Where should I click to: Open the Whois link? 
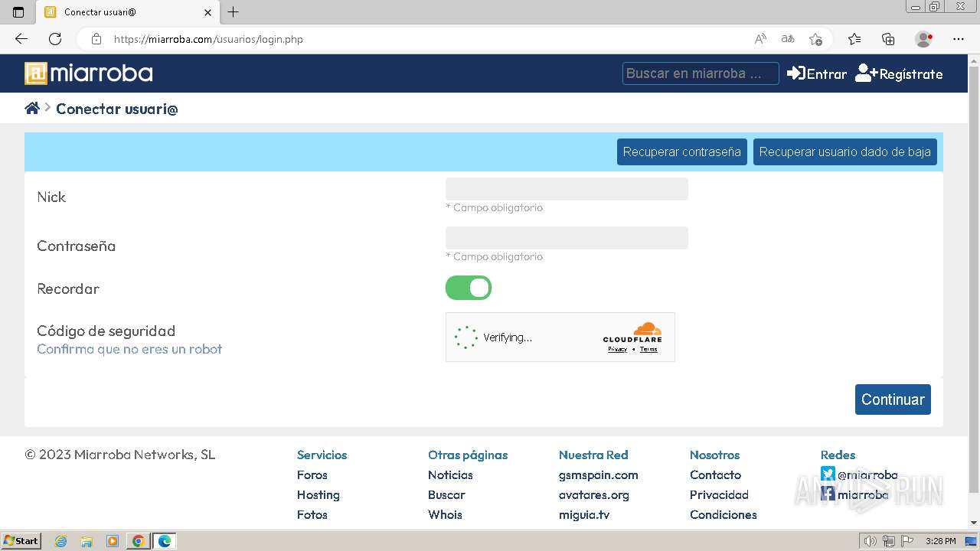(445, 514)
